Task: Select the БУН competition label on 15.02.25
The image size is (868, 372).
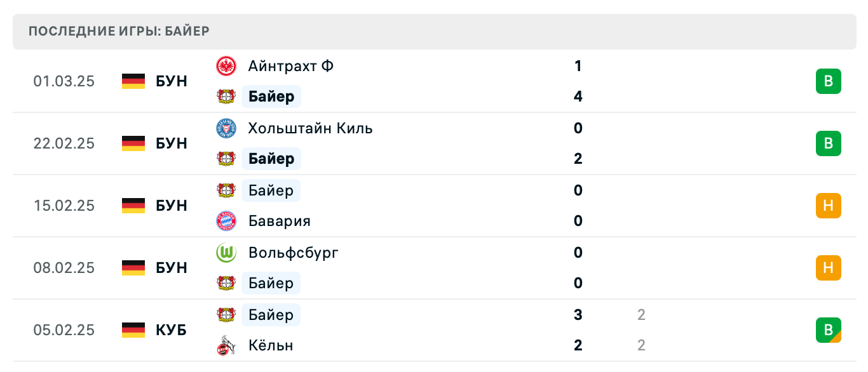Action: pos(170,206)
